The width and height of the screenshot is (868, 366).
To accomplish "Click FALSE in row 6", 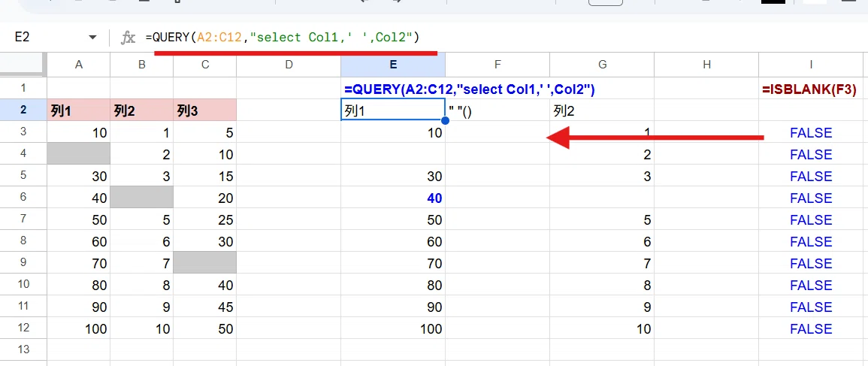I will [811, 198].
